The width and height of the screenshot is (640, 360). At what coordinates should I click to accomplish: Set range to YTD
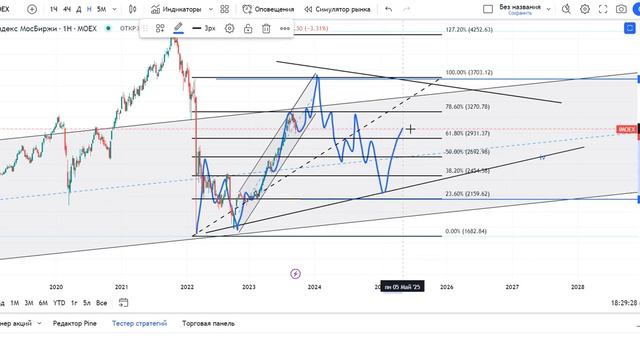click(x=59, y=303)
